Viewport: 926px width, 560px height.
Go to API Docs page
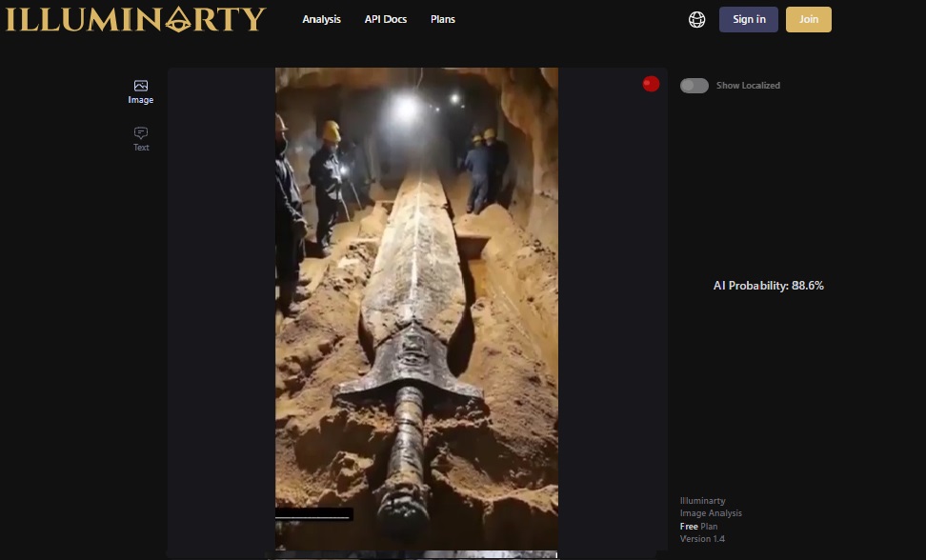pos(385,19)
